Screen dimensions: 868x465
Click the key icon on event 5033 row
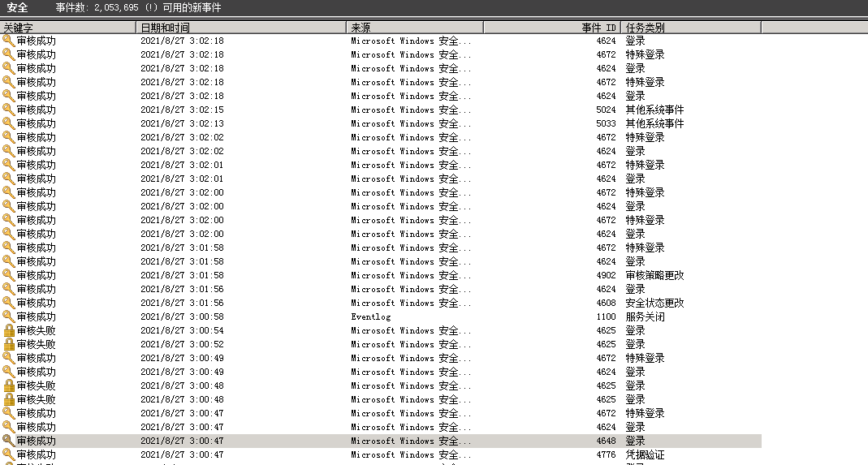tap(8, 123)
